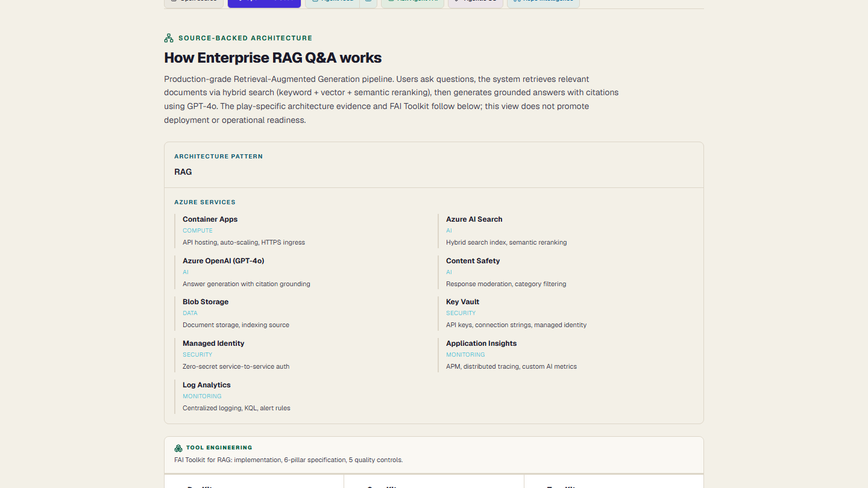Click the 'MONITORING' tag under Log Analytics
This screenshot has width=868, height=488.
[x=203, y=396]
